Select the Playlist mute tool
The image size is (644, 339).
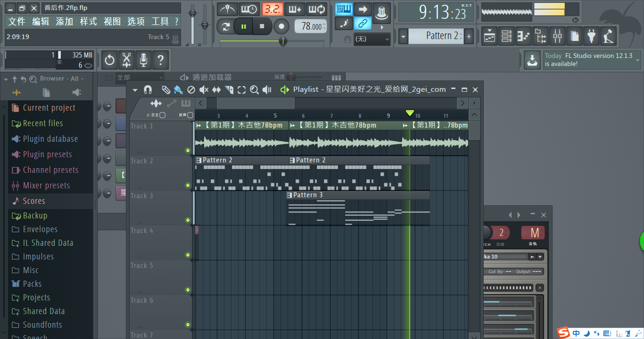pos(204,89)
